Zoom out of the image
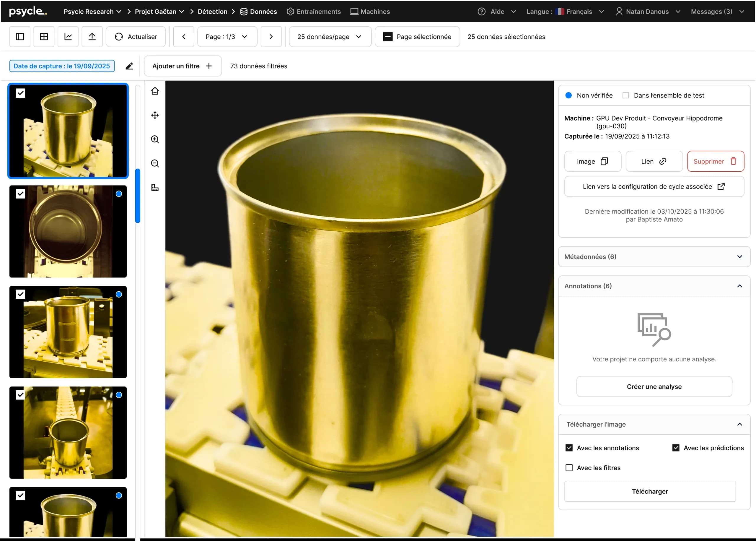Image resolution: width=756 pixels, height=541 pixels. coord(155,163)
